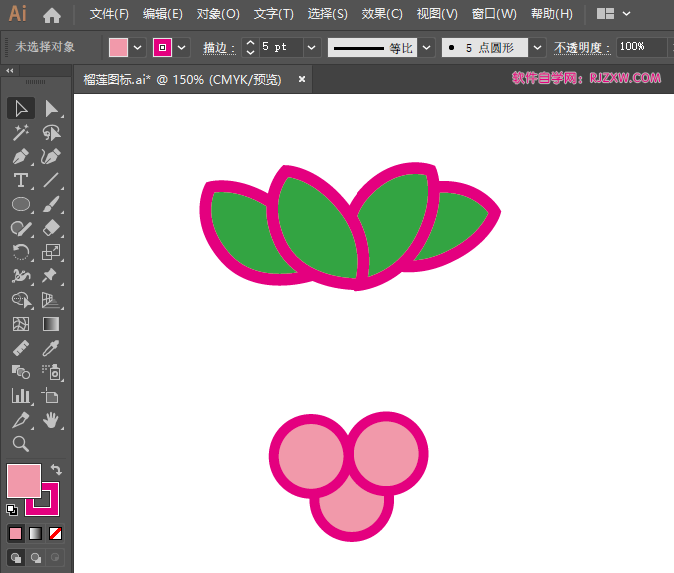
Task: Select the Hand tool
Action: click(x=51, y=420)
